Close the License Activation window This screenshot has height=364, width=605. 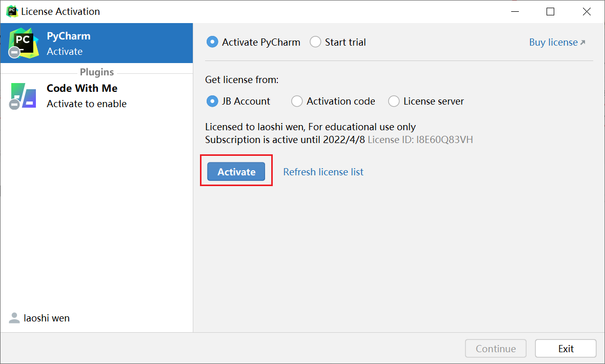(587, 12)
